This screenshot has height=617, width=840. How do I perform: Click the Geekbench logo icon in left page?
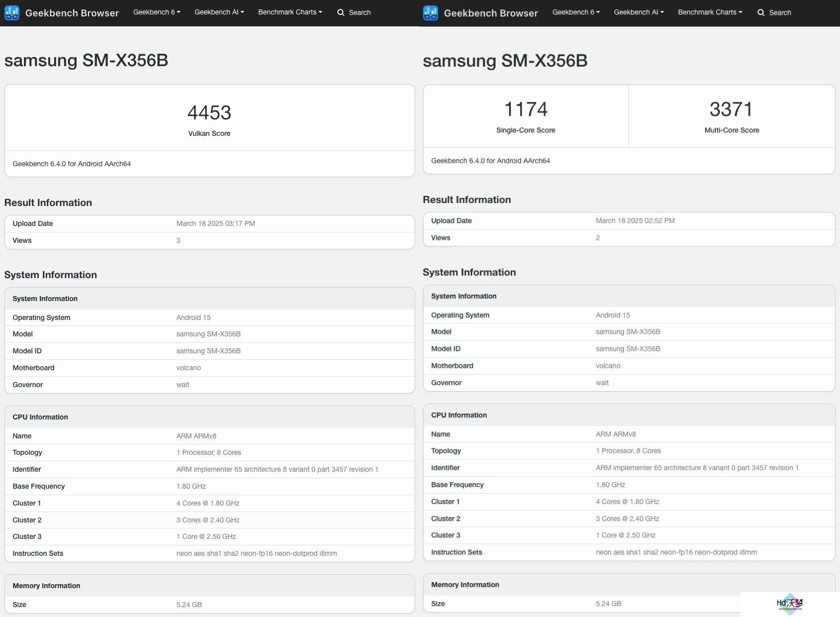[x=12, y=13]
